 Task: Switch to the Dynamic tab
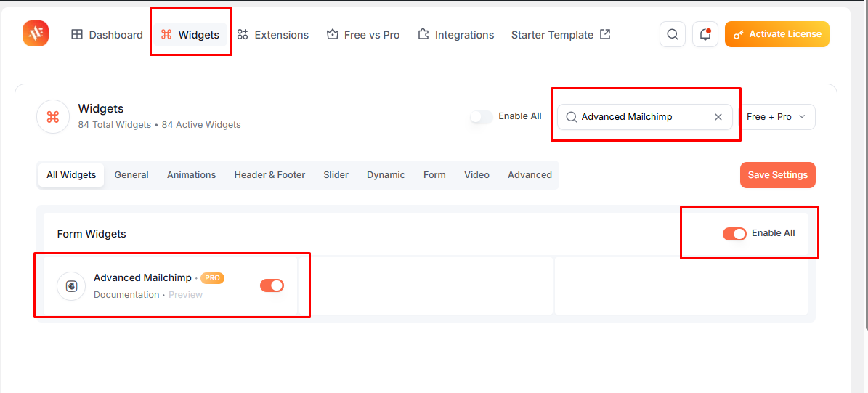pos(386,175)
